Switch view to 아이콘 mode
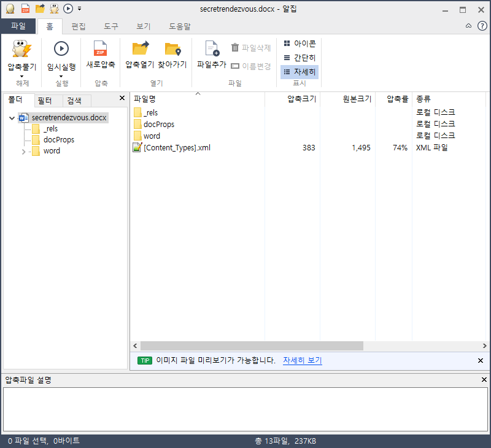491x448 pixels. pyautogui.click(x=300, y=44)
